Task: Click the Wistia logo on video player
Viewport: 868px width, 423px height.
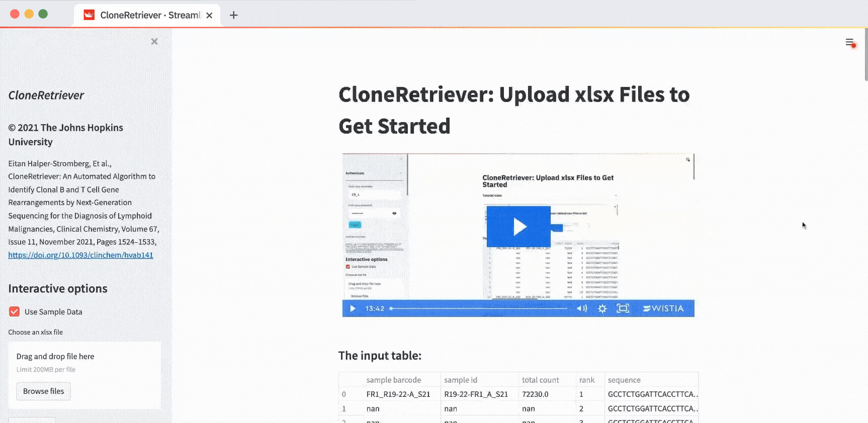Action: (x=663, y=308)
